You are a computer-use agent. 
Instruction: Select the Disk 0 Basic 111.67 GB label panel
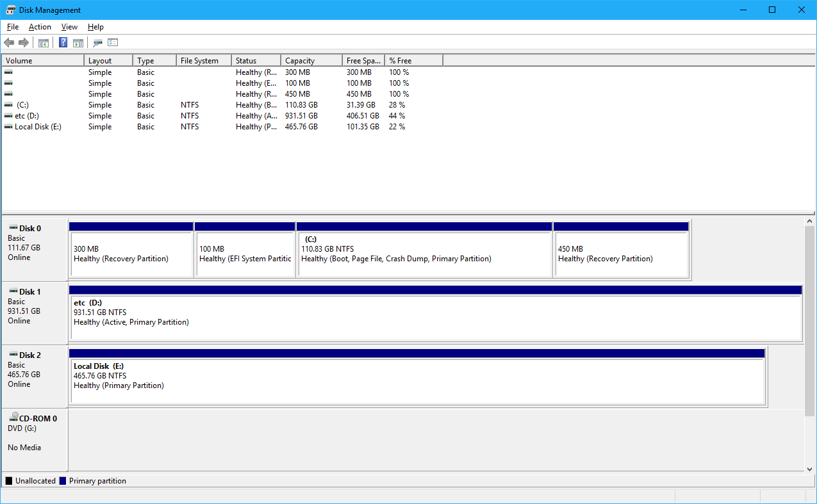(x=35, y=250)
